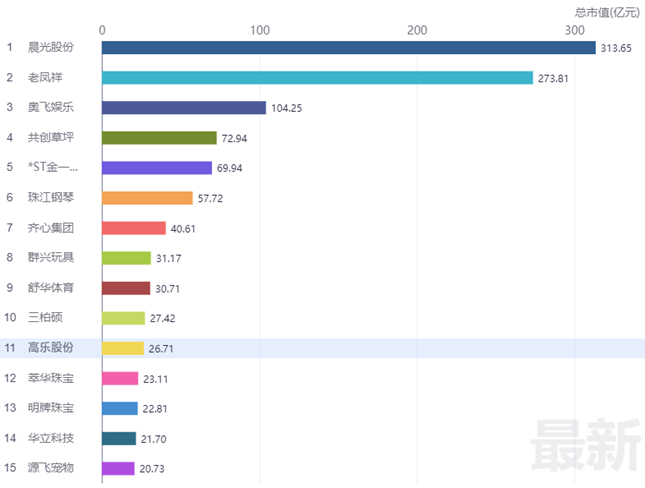
Task: Click the 104.25 value label
Action: coord(286,108)
